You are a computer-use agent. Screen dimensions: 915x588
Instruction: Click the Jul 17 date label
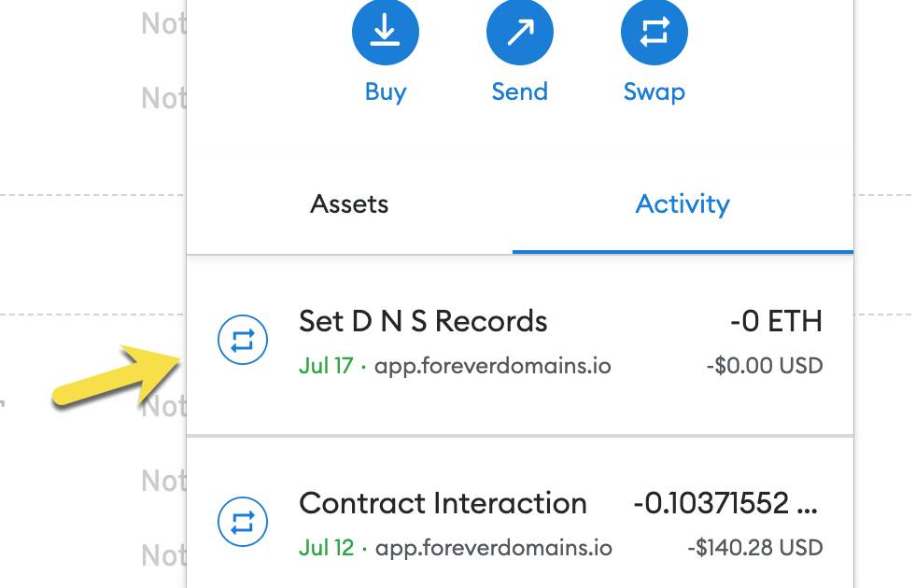pyautogui.click(x=326, y=366)
